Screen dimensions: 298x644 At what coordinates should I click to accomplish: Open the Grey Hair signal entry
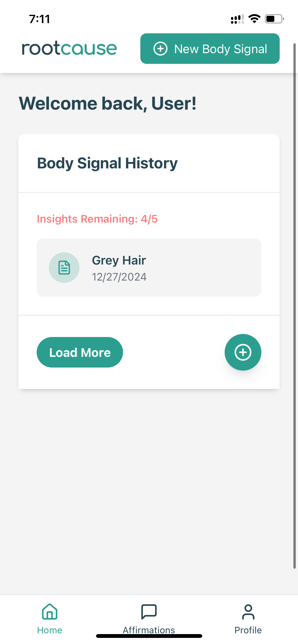pyautogui.click(x=149, y=268)
